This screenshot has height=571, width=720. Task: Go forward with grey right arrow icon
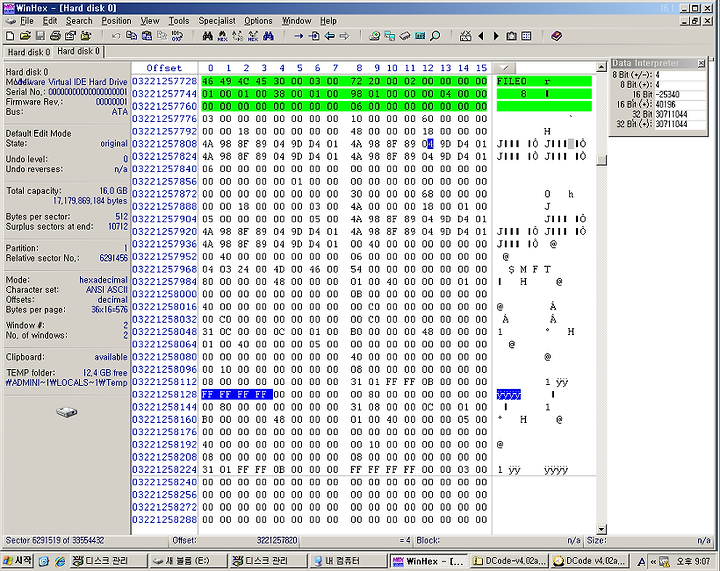344,36
